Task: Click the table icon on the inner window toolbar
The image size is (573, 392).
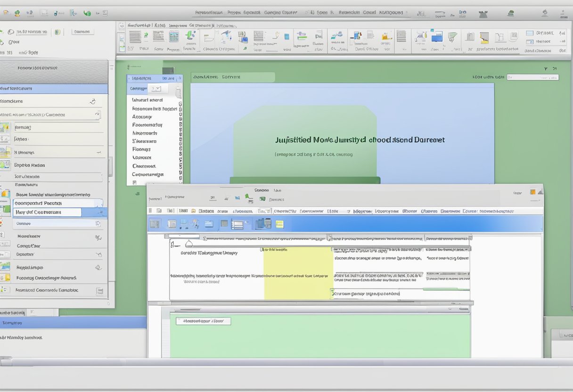Action: point(238,223)
